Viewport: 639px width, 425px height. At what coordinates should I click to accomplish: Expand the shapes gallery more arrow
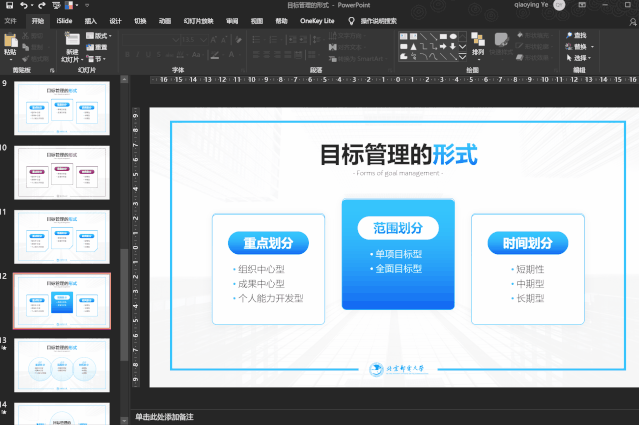pos(463,57)
